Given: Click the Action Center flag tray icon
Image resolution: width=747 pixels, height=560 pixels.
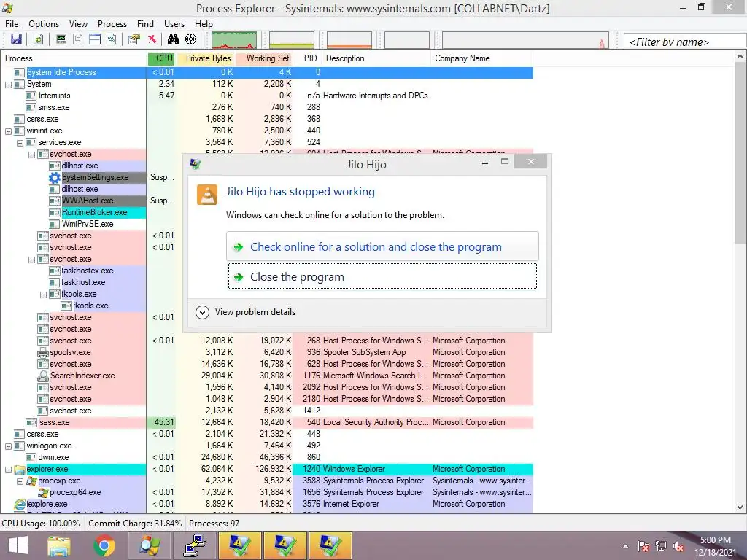Looking at the screenshot, I should [643, 546].
